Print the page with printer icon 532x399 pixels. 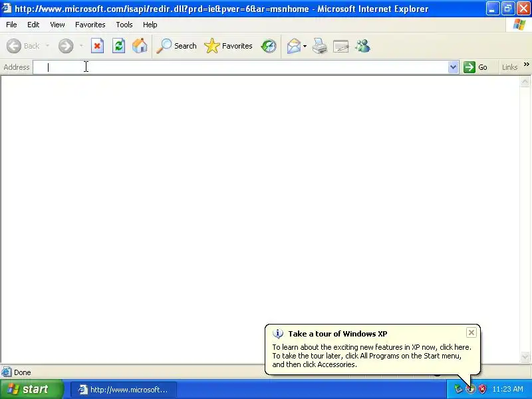pyautogui.click(x=320, y=46)
